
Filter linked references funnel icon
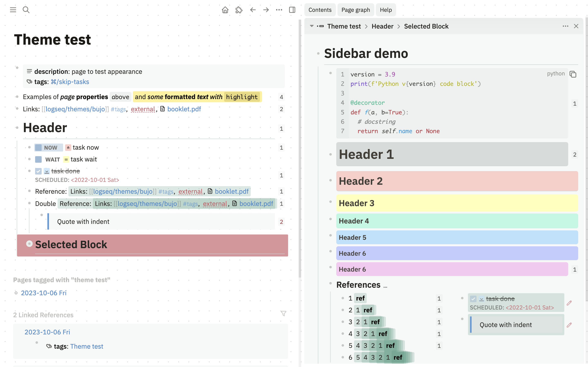point(283,313)
